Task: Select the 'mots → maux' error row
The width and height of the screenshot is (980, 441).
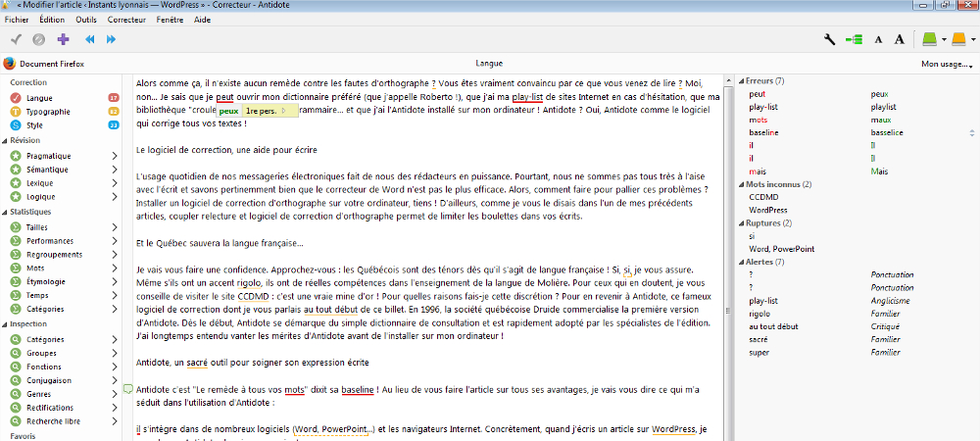Action: (856, 120)
